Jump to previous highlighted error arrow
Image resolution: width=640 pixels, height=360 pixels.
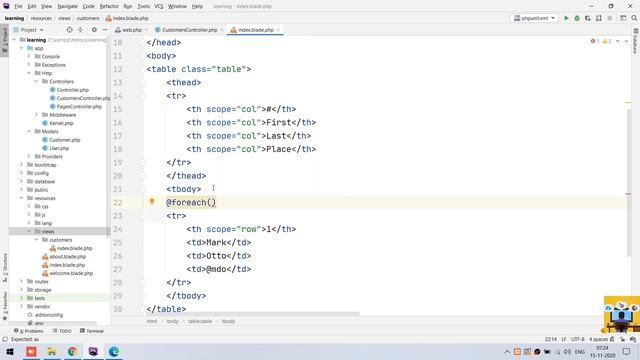[618, 41]
